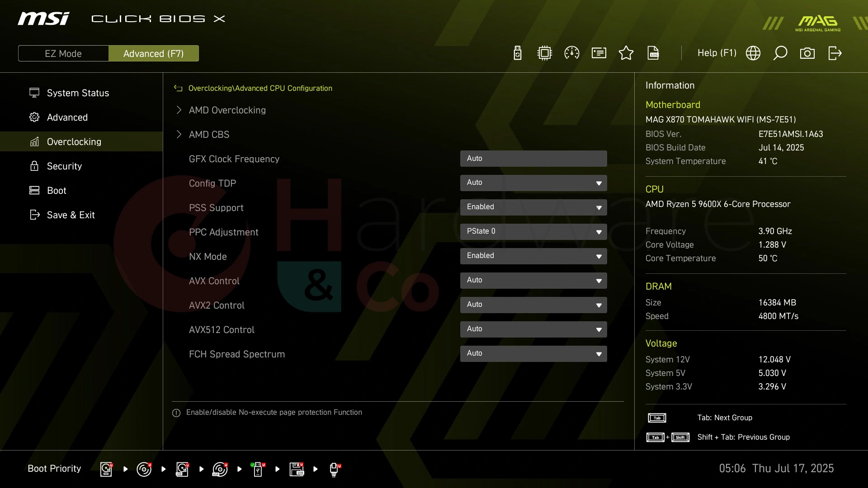The width and height of the screenshot is (868, 488).
Task: Select hard disk boot priority icon
Action: (x=106, y=469)
